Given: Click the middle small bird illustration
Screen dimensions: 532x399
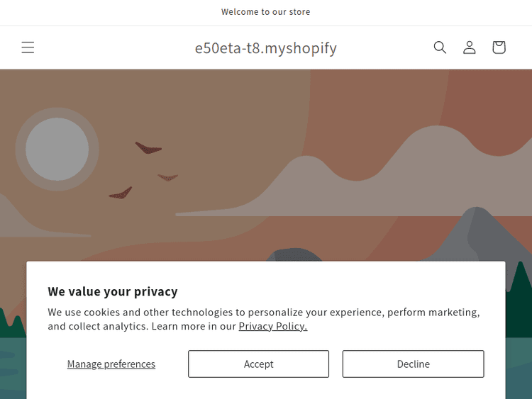Looking at the screenshot, I should 168,177.
